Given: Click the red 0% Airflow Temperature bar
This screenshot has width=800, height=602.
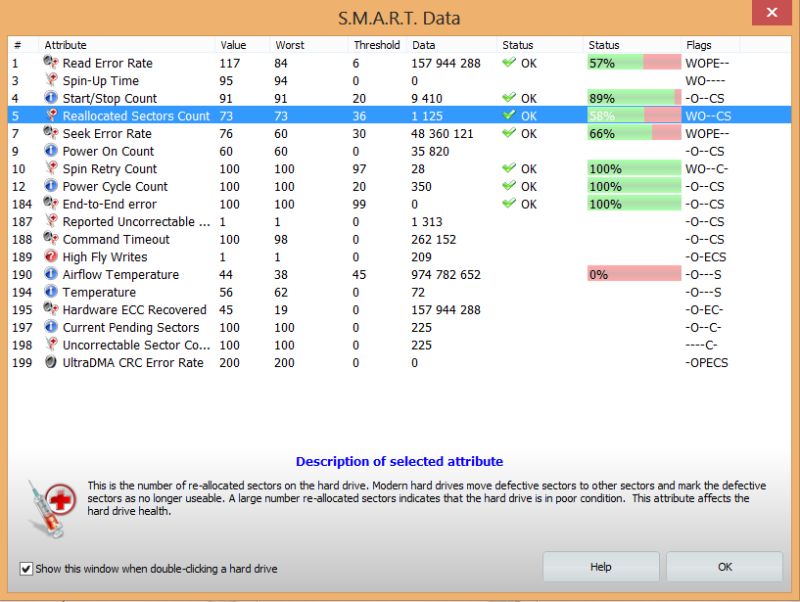Looking at the screenshot, I should [633, 274].
